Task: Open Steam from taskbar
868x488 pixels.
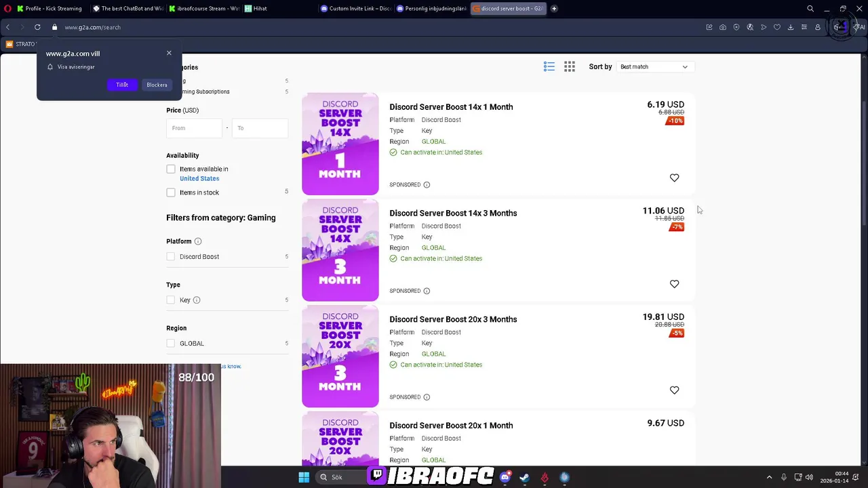Action: coord(524,477)
